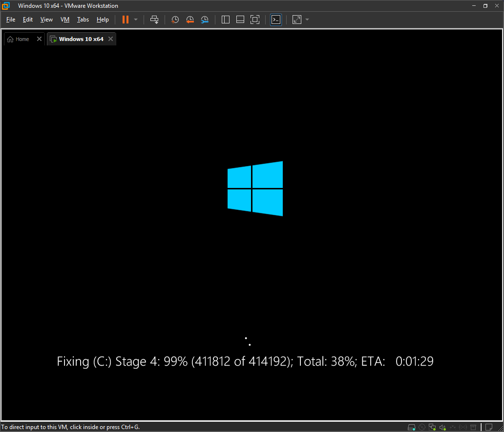Click the USB controller status icon
Image resolution: width=504 pixels, height=432 pixels.
[453, 427]
